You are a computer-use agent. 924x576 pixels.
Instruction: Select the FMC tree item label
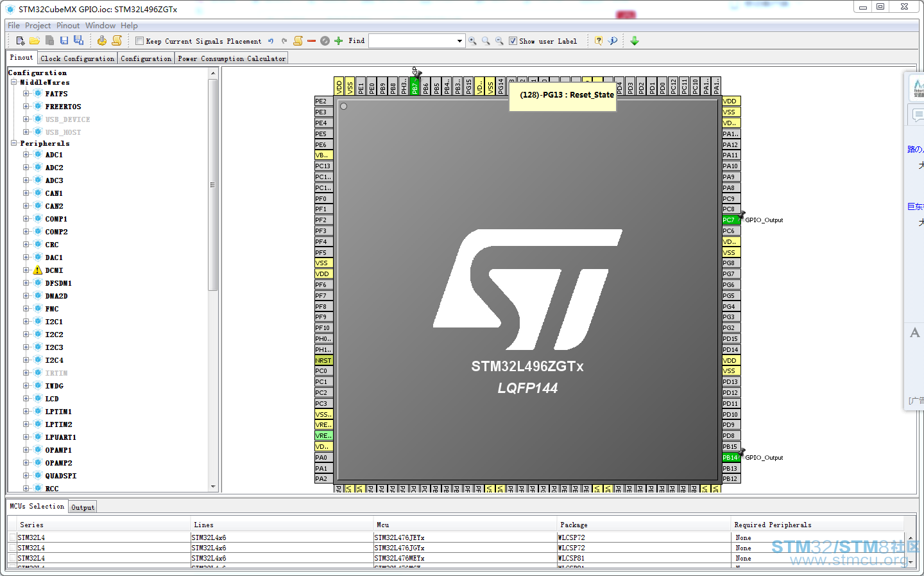[x=52, y=309]
